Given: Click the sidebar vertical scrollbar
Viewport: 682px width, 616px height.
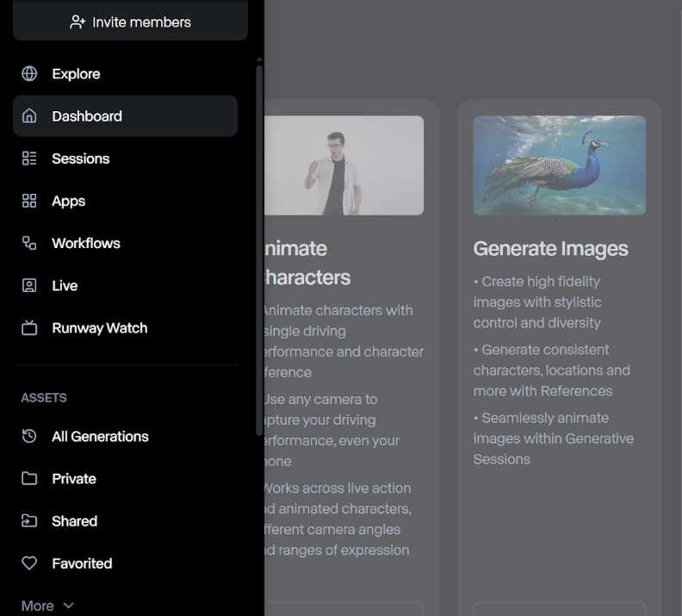Looking at the screenshot, I should tap(259, 250).
